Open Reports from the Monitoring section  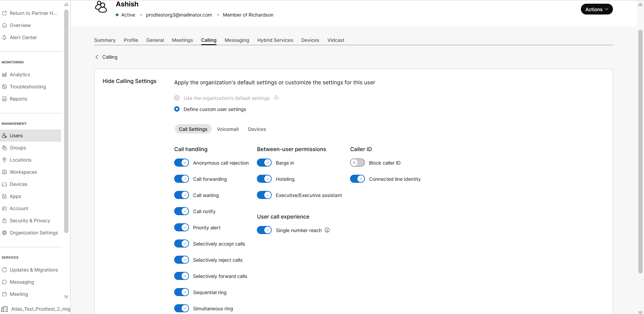[x=18, y=99]
